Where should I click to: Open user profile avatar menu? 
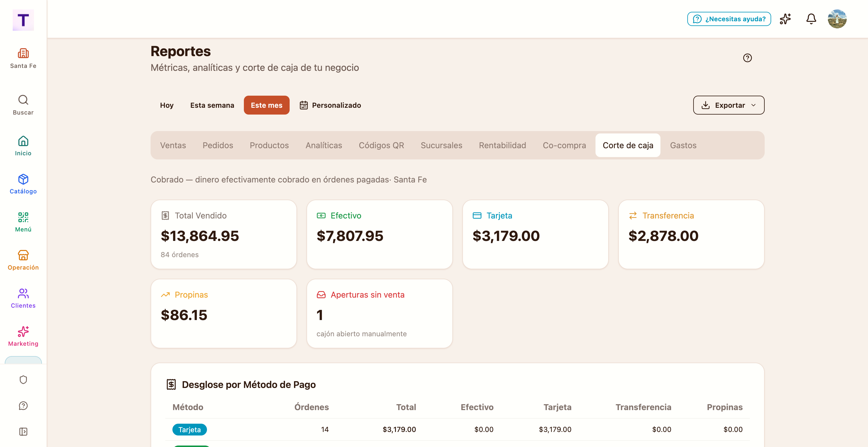click(837, 19)
